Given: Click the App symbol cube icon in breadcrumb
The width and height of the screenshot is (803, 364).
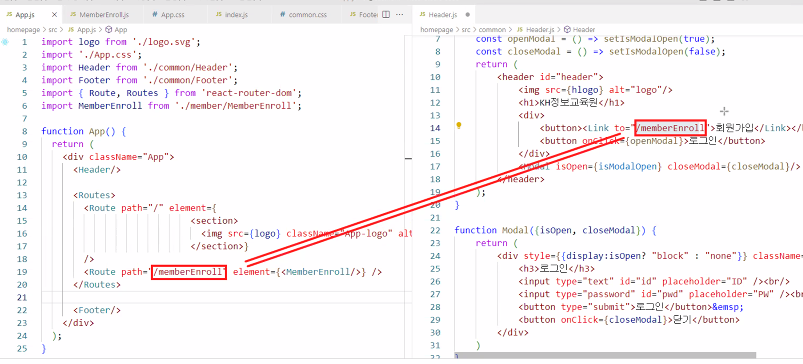Looking at the screenshot, I should tap(109, 30).
